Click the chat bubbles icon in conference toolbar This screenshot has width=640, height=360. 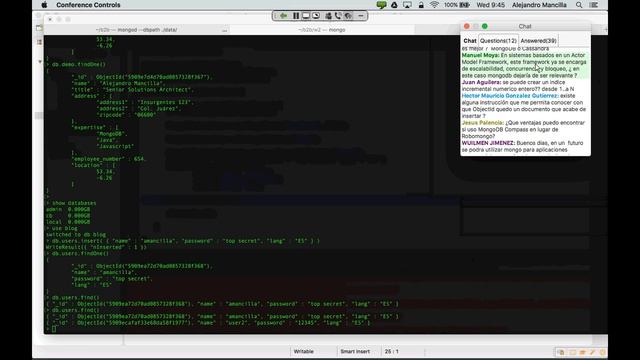click(348, 16)
